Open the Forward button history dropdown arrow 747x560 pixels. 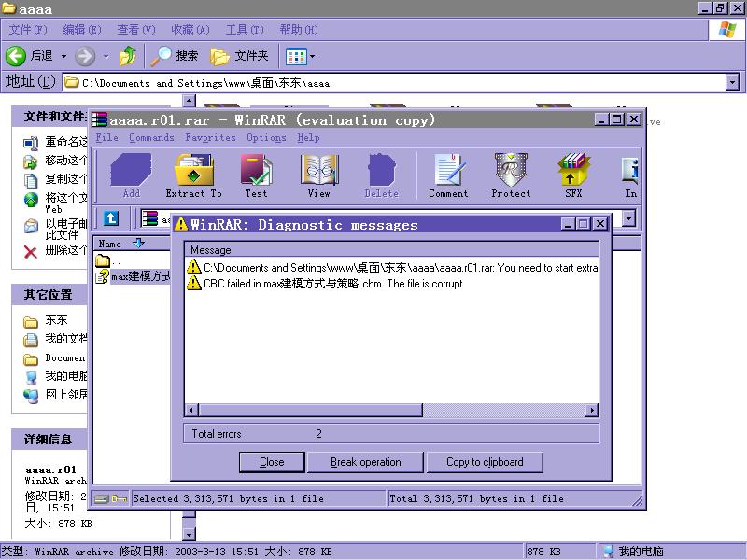[x=106, y=56]
